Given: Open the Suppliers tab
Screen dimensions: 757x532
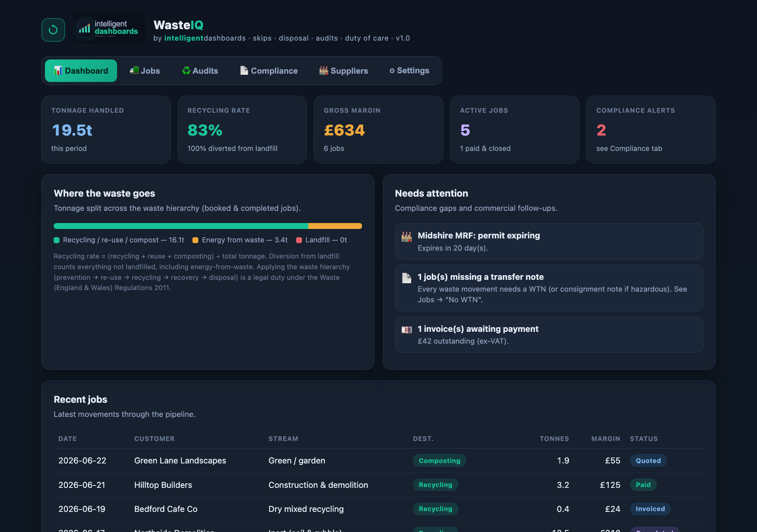Looking at the screenshot, I should (343, 71).
